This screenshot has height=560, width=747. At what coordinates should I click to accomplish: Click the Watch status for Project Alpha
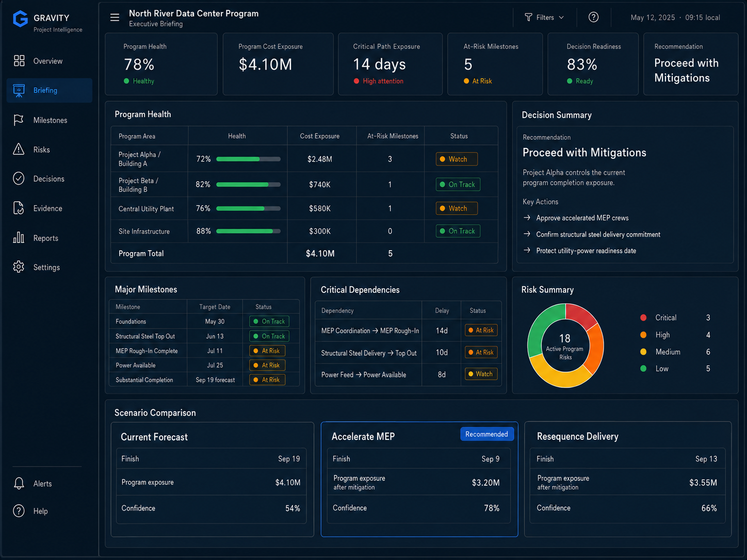457,159
